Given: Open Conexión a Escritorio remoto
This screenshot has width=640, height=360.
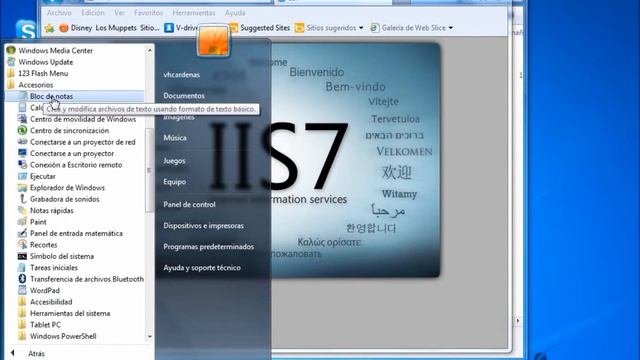Looking at the screenshot, I should 76,165.
